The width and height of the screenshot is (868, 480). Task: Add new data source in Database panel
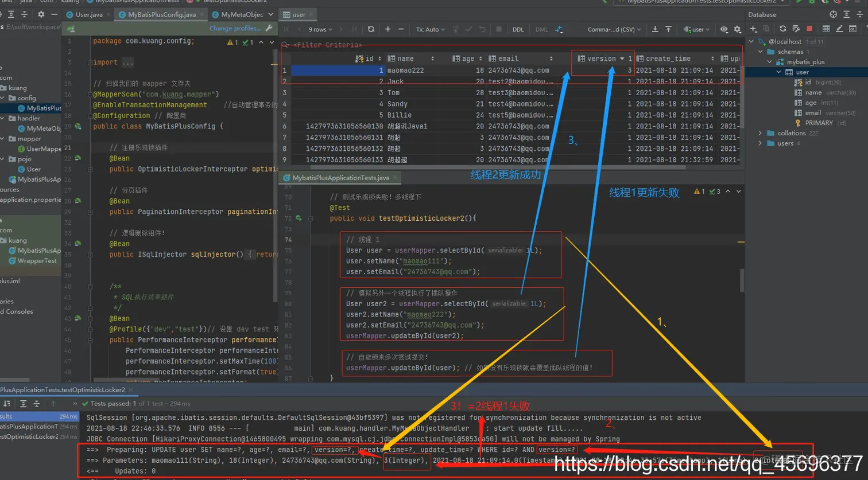[753, 29]
